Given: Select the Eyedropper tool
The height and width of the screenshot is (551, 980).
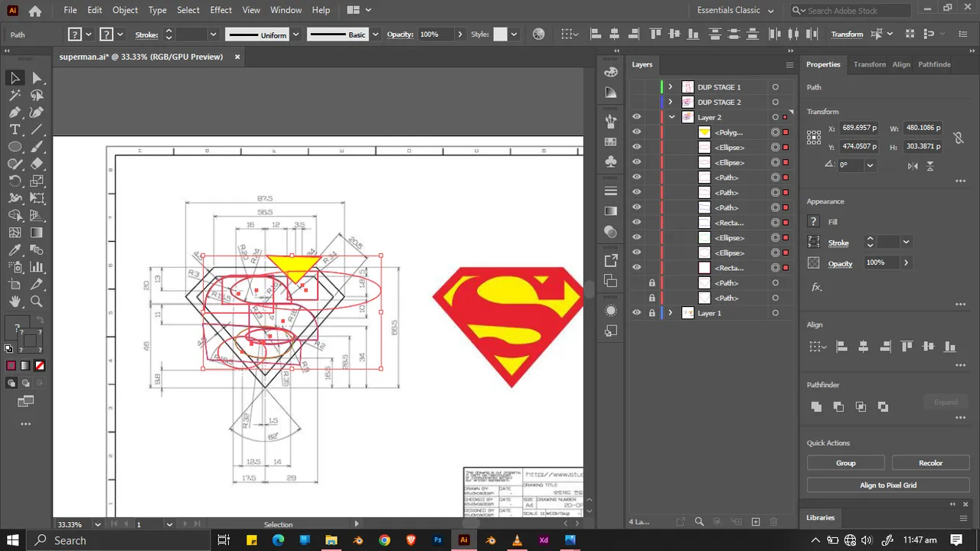Looking at the screenshot, I should [15, 250].
